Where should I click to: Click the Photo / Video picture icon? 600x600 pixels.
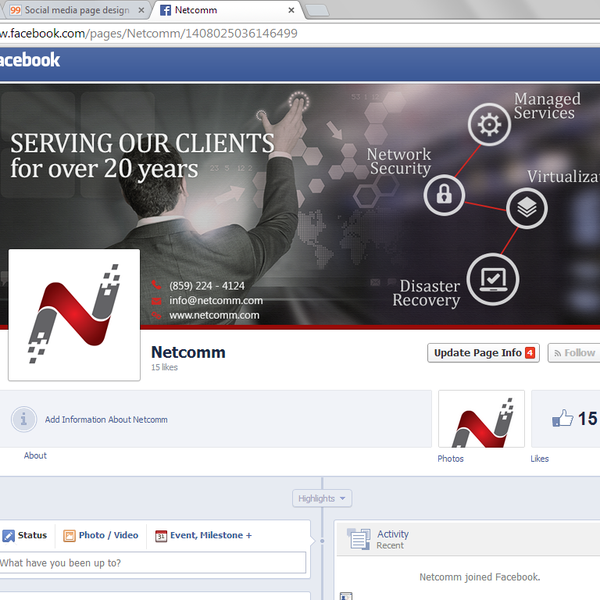point(69,536)
